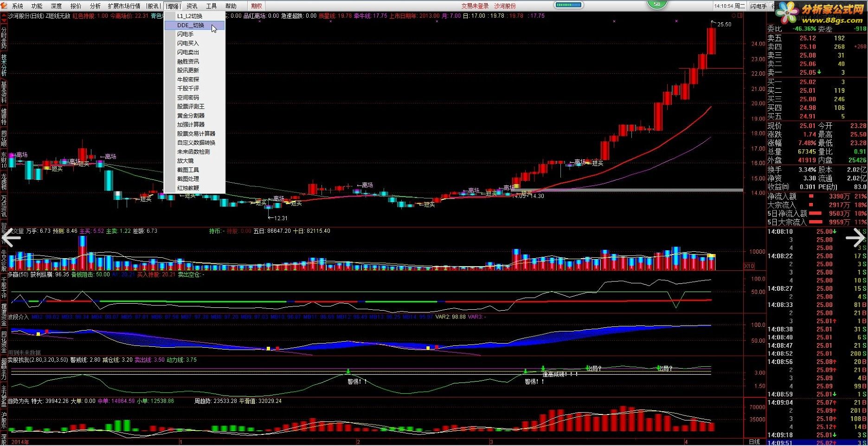Switch to 维赛特 sidebar tab

[x=4, y=116]
